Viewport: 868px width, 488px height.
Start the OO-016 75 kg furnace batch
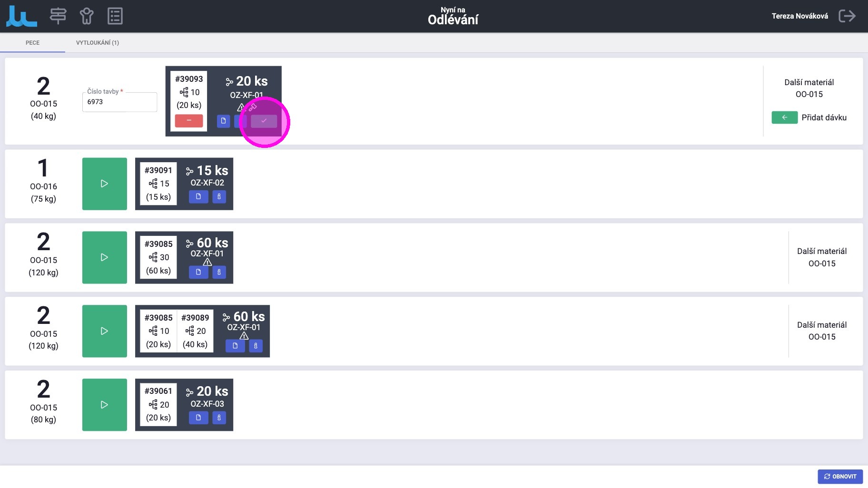tap(105, 184)
